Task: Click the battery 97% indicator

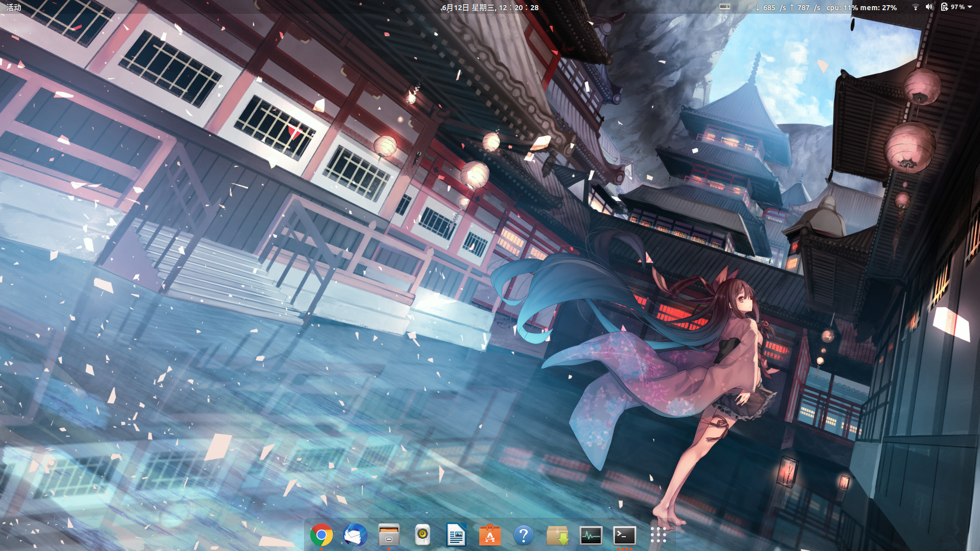Action: click(x=952, y=7)
